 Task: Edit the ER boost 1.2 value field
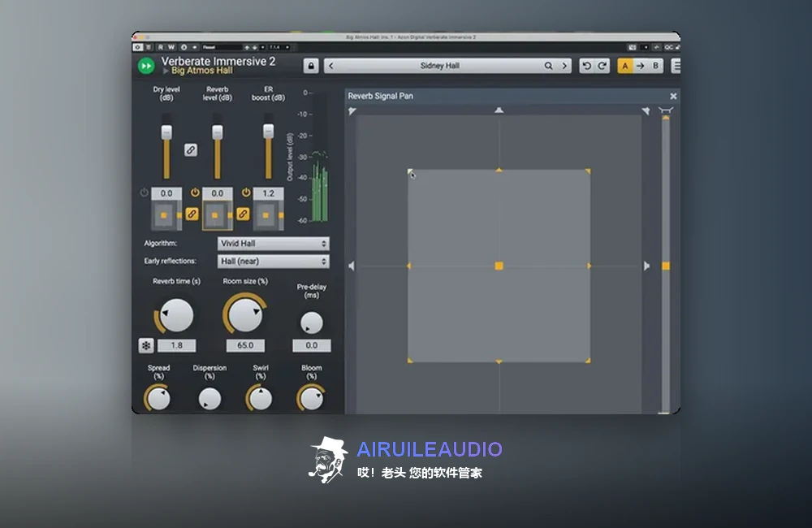pyautogui.click(x=268, y=193)
